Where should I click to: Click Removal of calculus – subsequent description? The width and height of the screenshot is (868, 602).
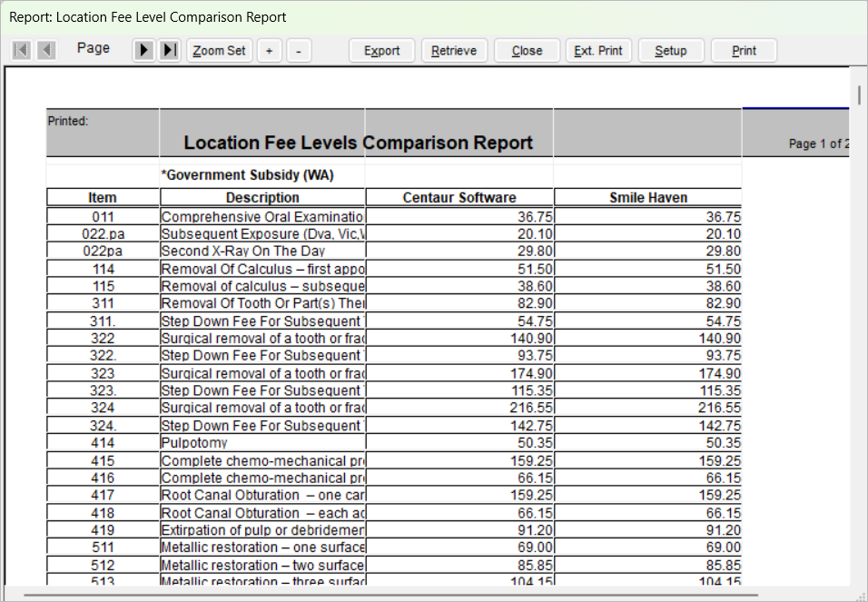(x=262, y=286)
